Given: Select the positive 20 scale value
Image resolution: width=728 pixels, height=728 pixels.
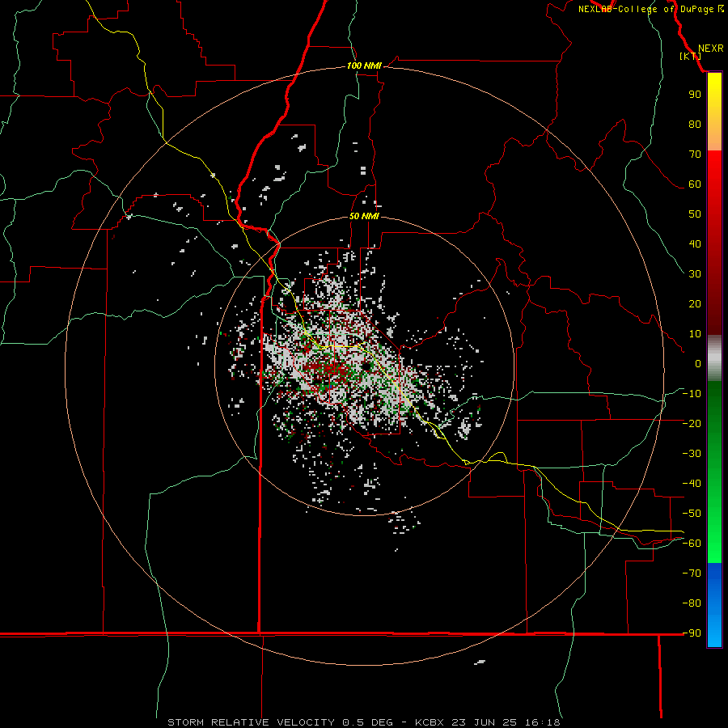Looking at the screenshot, I should [695, 304].
